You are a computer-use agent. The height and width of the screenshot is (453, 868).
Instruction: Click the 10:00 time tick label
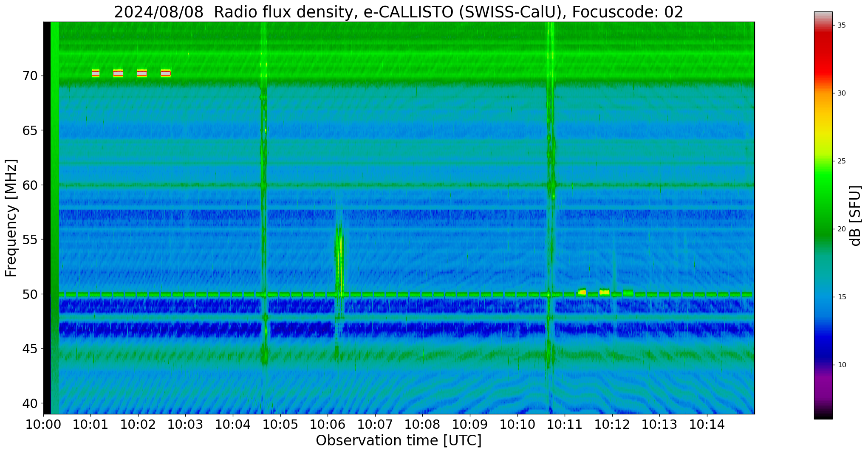click(43, 425)
